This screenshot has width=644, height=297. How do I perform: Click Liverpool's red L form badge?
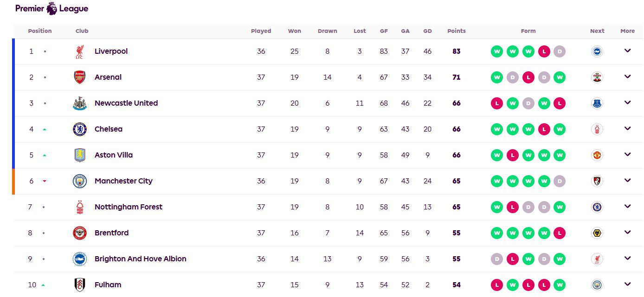pyautogui.click(x=544, y=51)
